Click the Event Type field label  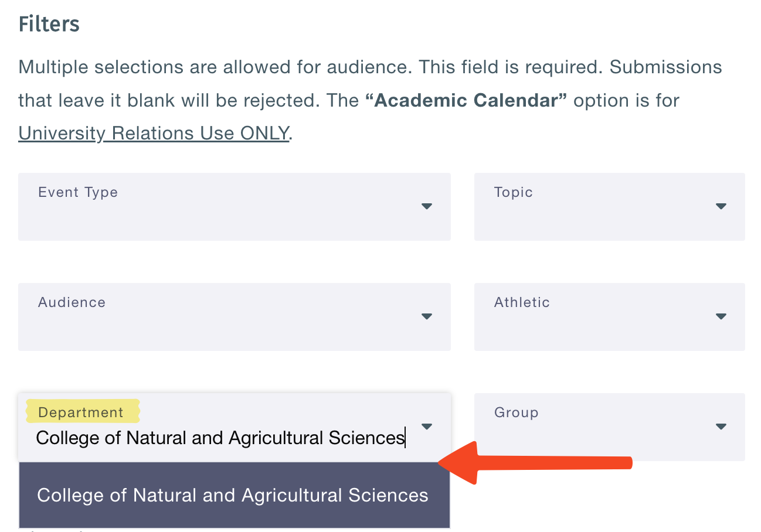[78, 192]
